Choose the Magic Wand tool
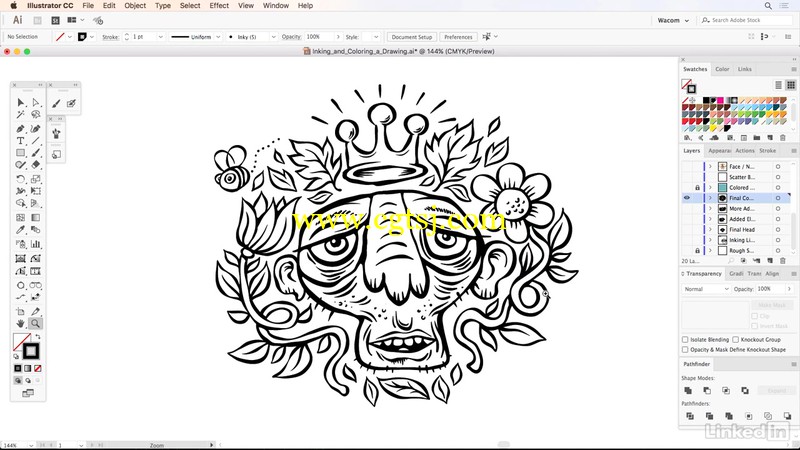This screenshot has height=450, width=800. [20, 115]
